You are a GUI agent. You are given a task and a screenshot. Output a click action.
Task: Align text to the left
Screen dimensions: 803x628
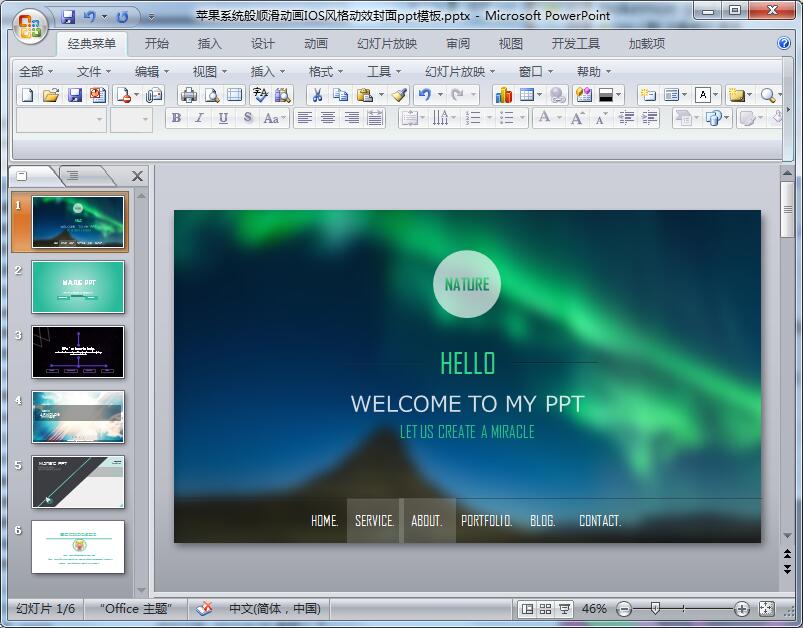(x=305, y=118)
